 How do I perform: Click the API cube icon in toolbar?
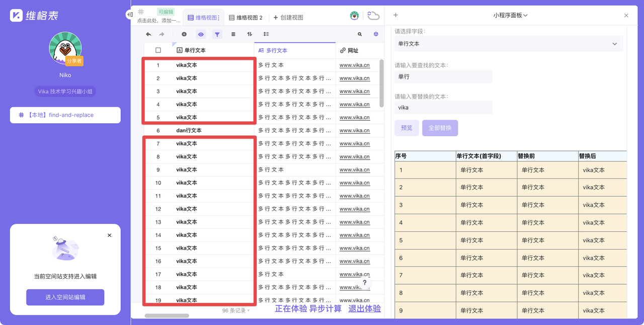point(375,34)
